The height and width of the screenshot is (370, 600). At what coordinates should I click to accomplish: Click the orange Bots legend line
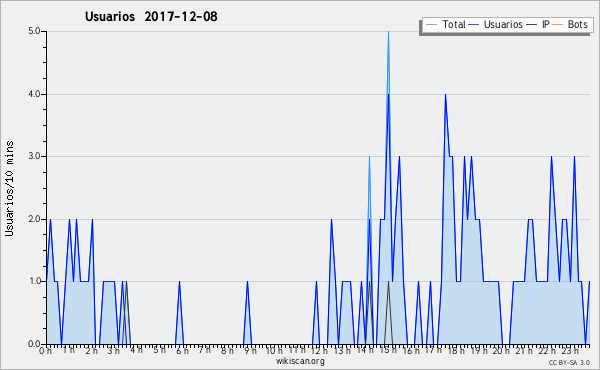coord(558,25)
